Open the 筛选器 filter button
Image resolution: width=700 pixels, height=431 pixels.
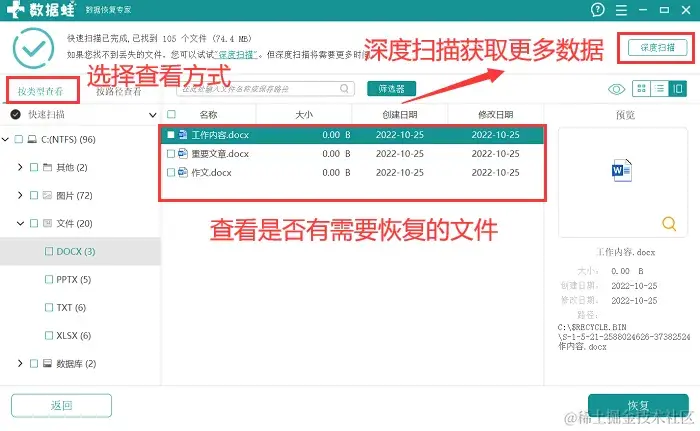(x=392, y=88)
